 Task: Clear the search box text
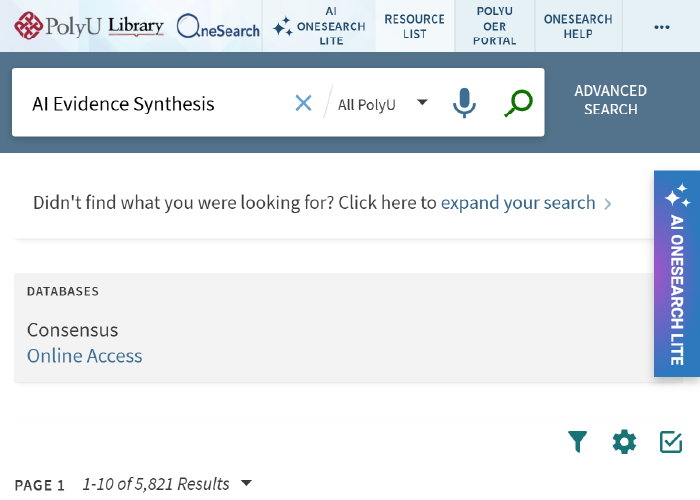(303, 103)
